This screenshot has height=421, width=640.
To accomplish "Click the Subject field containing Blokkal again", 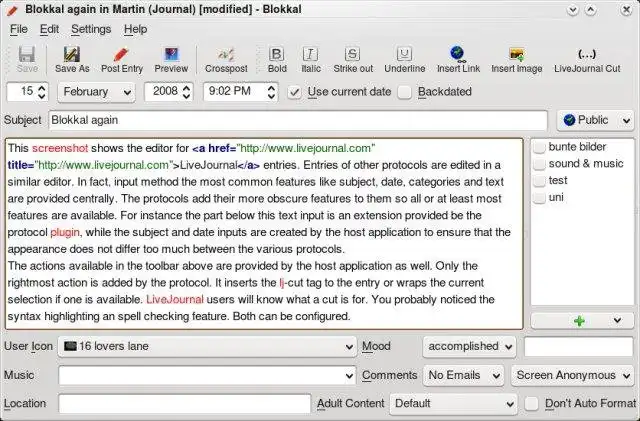I will click(298, 120).
